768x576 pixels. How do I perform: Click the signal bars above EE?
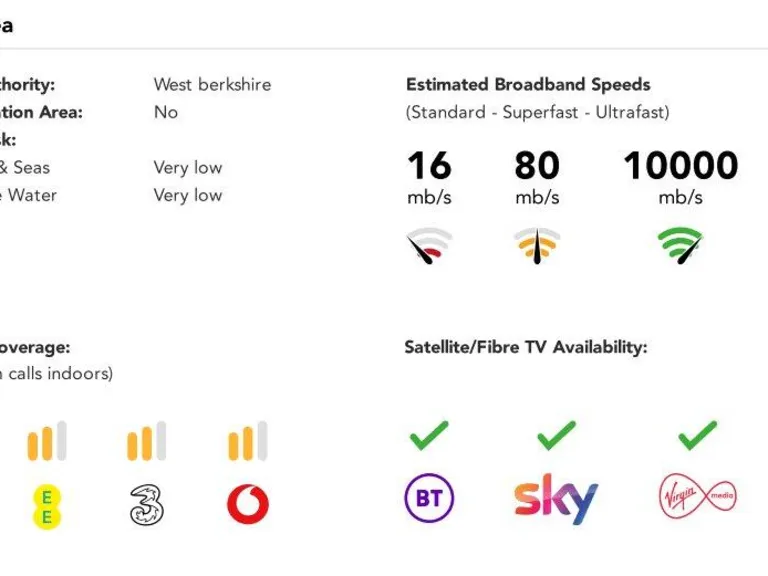[46, 441]
